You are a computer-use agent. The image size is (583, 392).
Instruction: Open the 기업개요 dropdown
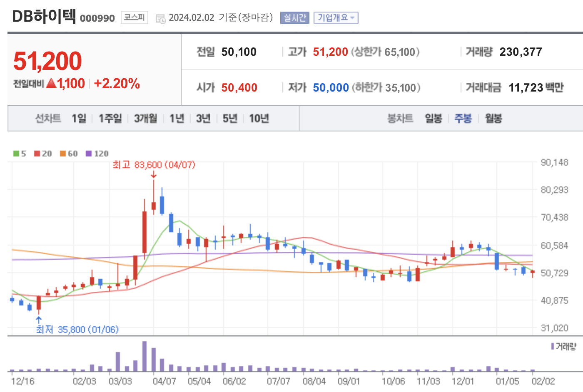[336, 18]
